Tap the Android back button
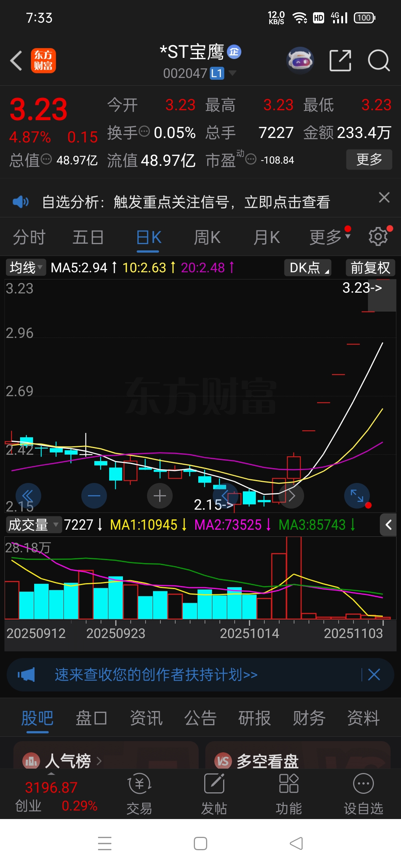 coord(296,844)
